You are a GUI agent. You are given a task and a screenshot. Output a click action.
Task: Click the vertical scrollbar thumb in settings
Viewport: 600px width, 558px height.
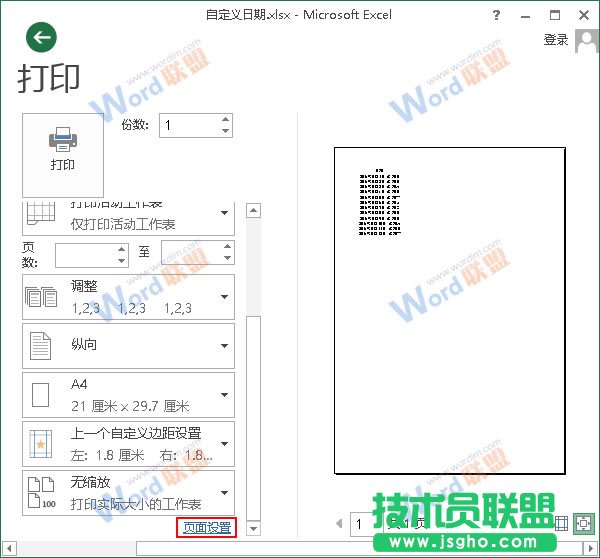coord(253,418)
